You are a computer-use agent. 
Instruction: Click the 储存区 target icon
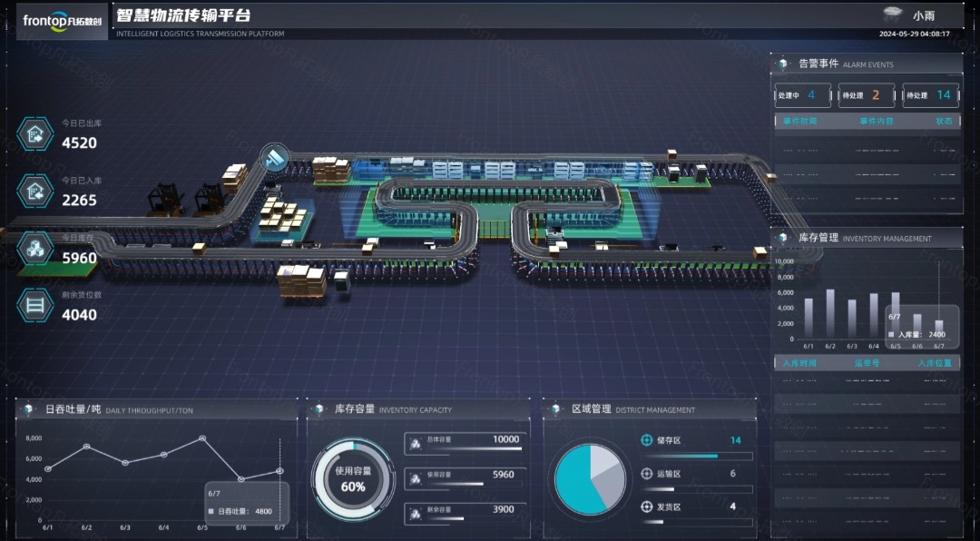tap(647, 440)
